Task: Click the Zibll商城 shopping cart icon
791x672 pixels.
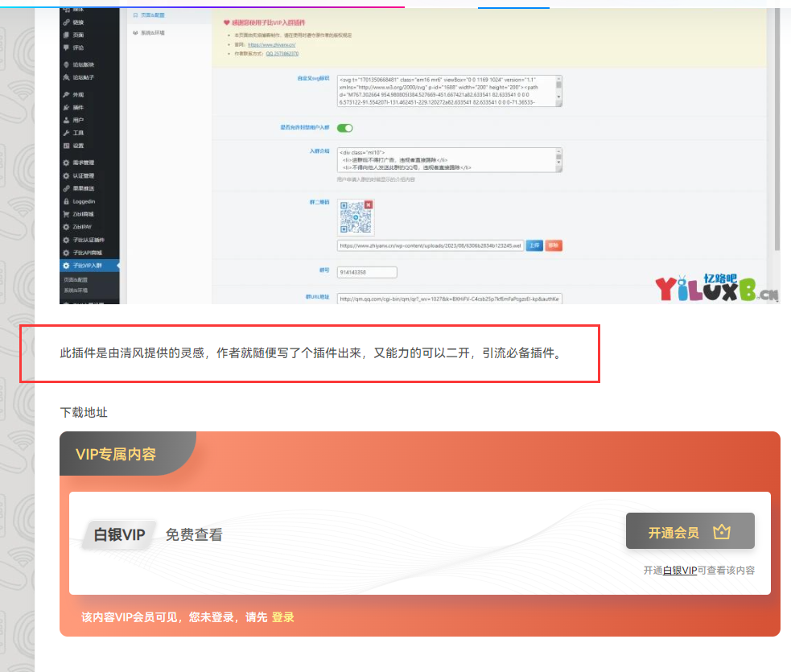Action: [66, 214]
